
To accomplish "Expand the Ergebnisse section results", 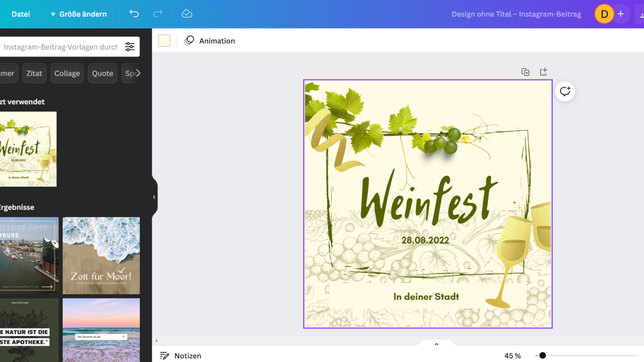I will click(x=17, y=207).
